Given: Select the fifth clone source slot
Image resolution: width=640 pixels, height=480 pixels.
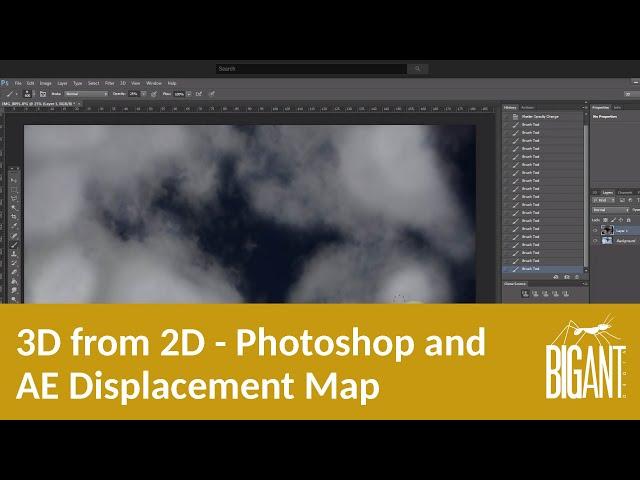Looking at the screenshot, I should pyautogui.click(x=565, y=293).
